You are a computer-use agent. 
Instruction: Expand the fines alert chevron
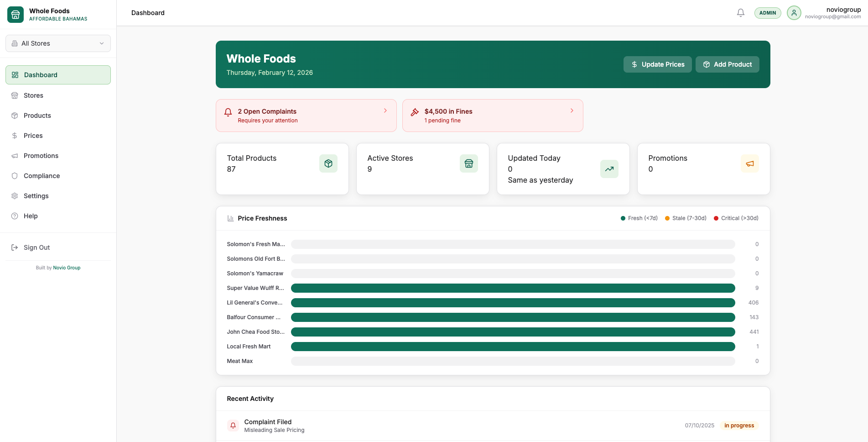click(x=572, y=110)
